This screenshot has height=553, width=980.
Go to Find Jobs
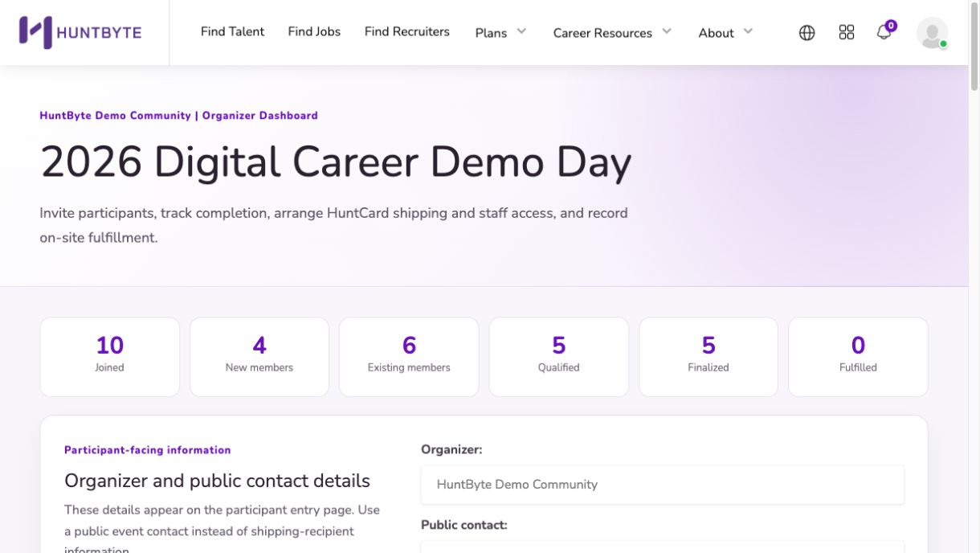coord(314,31)
